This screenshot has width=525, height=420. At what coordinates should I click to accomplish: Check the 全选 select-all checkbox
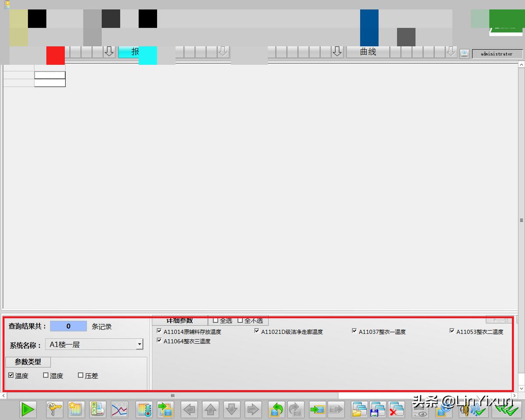[215, 320]
